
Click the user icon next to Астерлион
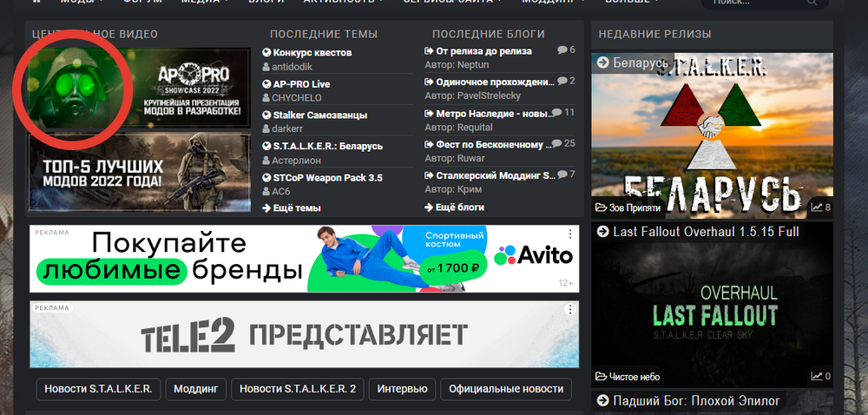tap(266, 161)
